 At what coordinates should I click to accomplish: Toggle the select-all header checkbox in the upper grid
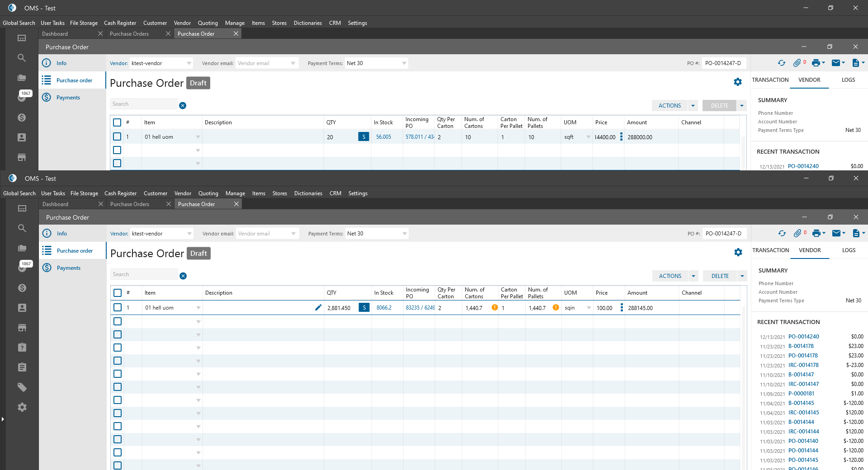click(117, 122)
